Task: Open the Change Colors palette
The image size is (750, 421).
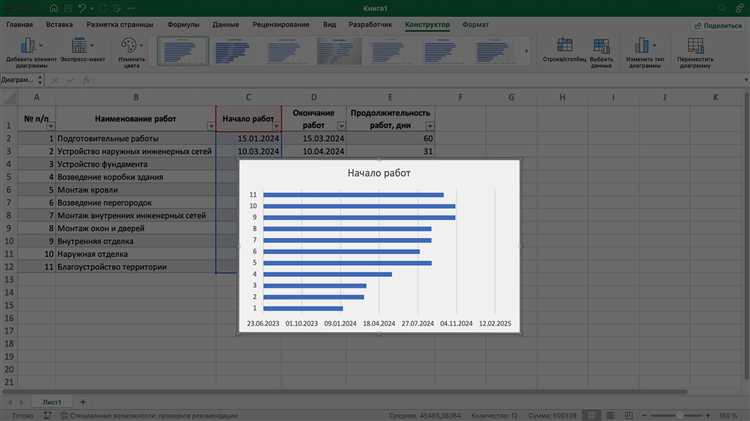Action: [x=132, y=52]
